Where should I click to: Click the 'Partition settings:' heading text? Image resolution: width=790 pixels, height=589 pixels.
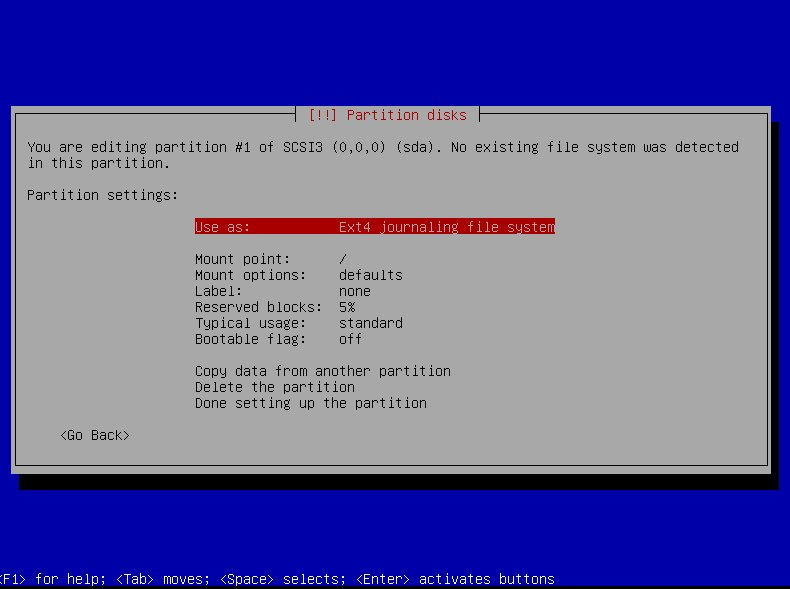click(x=102, y=195)
